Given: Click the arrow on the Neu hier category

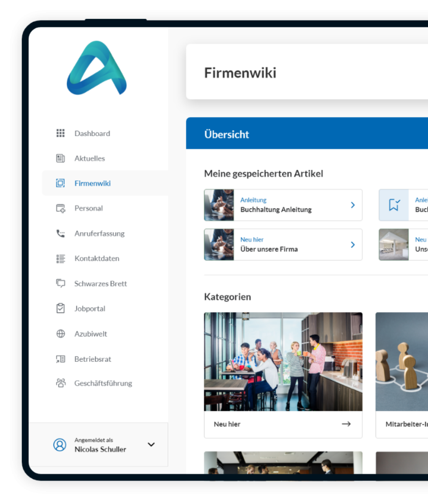Looking at the screenshot, I should pyautogui.click(x=346, y=424).
